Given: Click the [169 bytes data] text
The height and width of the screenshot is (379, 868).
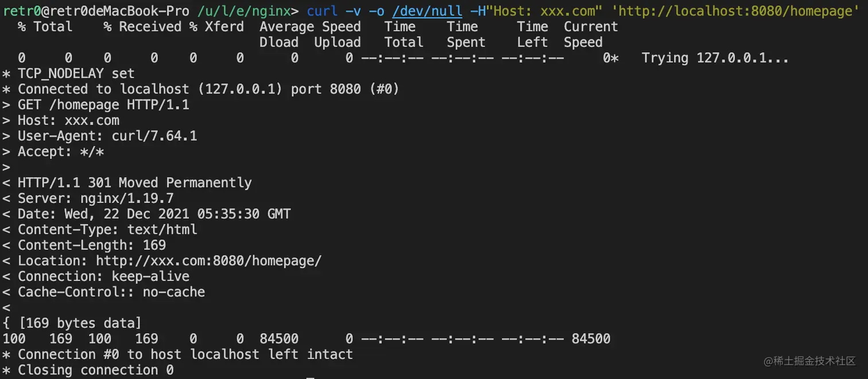Looking at the screenshot, I should 80,323.
